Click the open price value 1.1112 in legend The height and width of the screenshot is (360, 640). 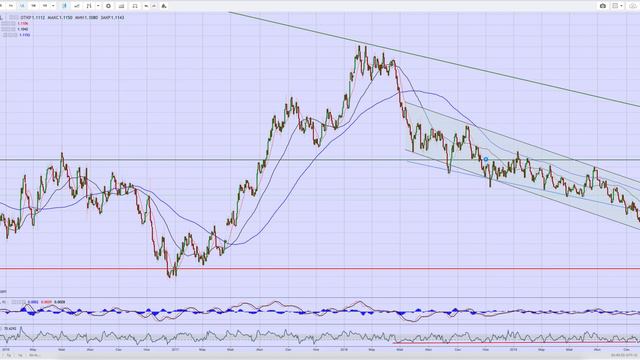coord(38,18)
